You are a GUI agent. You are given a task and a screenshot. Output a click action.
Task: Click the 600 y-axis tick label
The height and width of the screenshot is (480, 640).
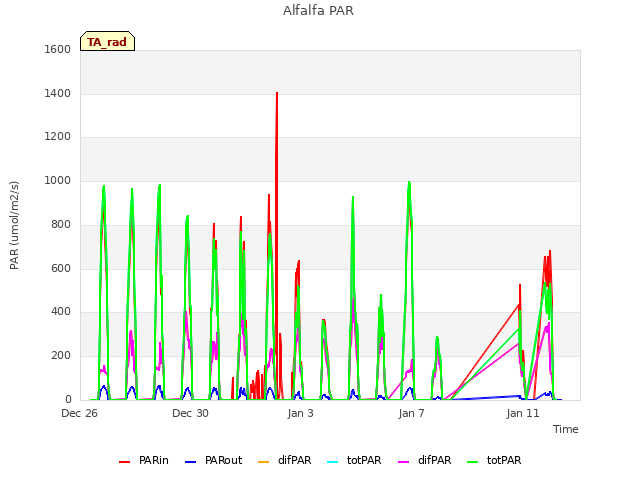(x=61, y=268)
